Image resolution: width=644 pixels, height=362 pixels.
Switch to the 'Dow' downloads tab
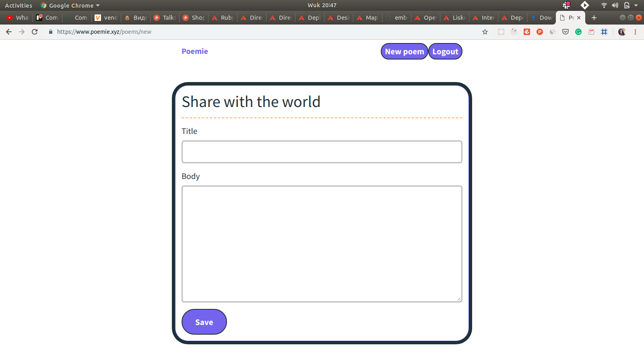tap(542, 18)
